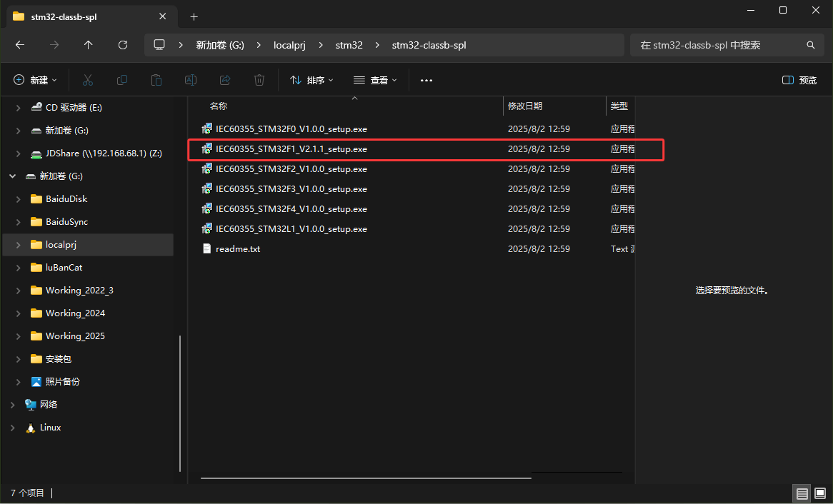Sort by the 类型 column header
The height and width of the screenshot is (504, 833).
coord(619,106)
